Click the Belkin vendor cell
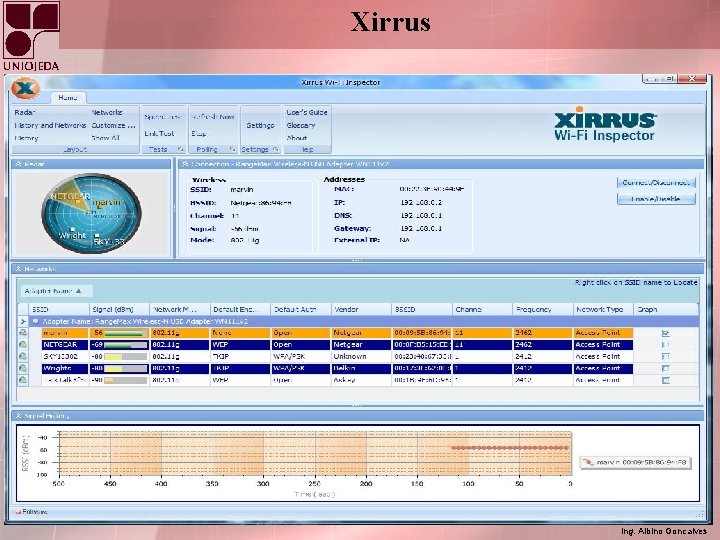 point(361,368)
